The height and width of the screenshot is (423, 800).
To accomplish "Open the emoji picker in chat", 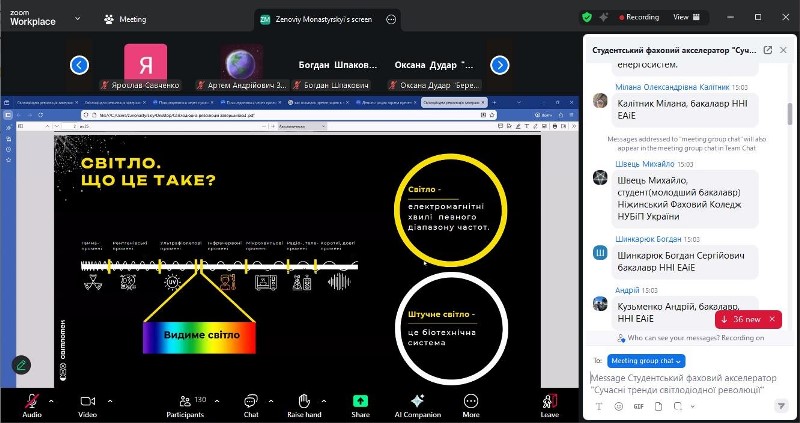I will coord(618,407).
